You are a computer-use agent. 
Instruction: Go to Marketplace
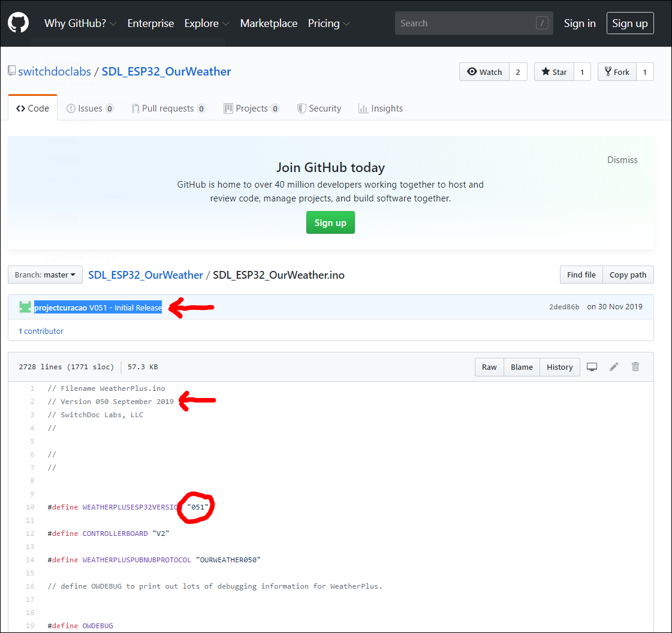click(x=269, y=23)
